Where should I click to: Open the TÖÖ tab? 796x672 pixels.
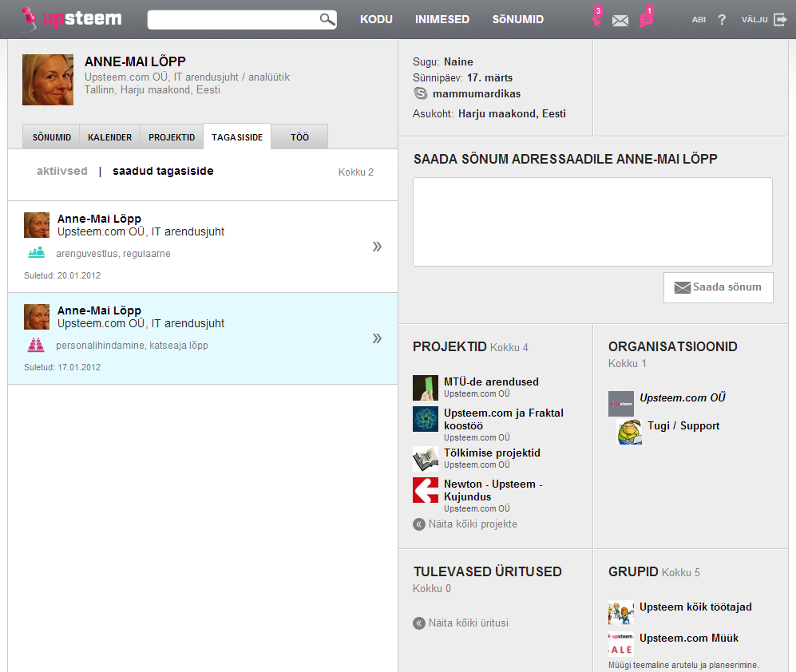click(x=299, y=137)
